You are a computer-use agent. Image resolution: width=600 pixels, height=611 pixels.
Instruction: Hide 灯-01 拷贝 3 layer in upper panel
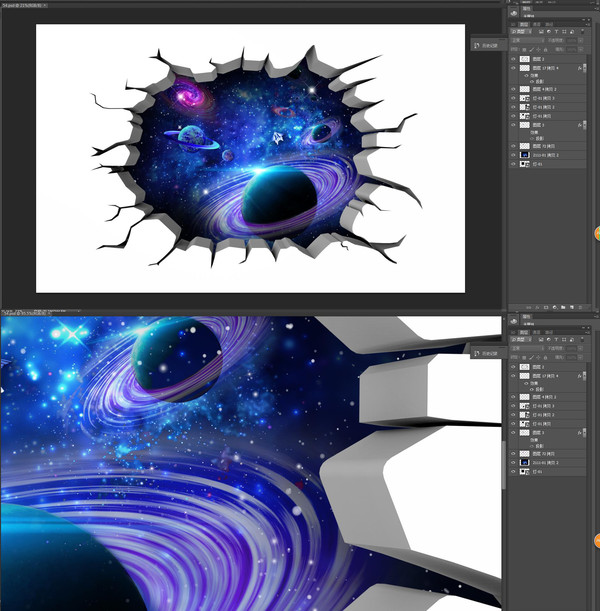[513, 98]
